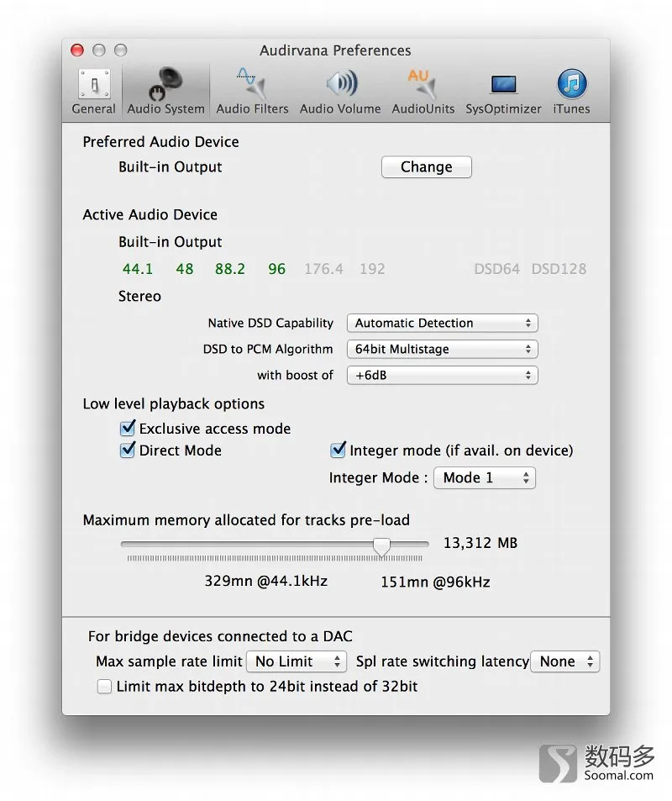Open SysOptimizer preferences
672x801 pixels.
point(503,92)
